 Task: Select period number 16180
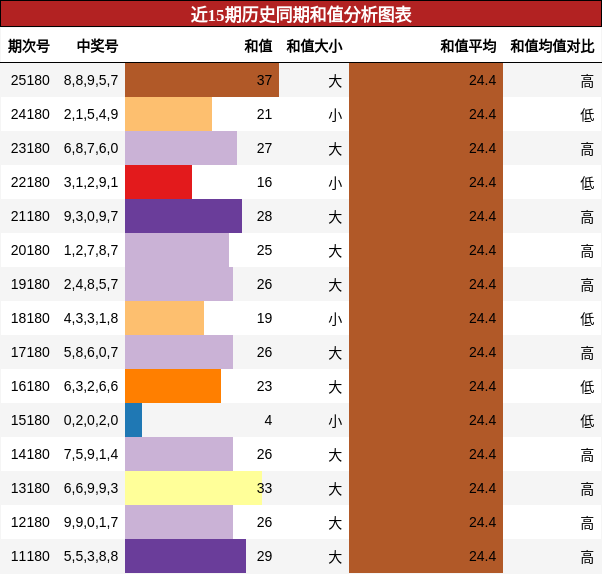pyautogui.click(x=30, y=386)
